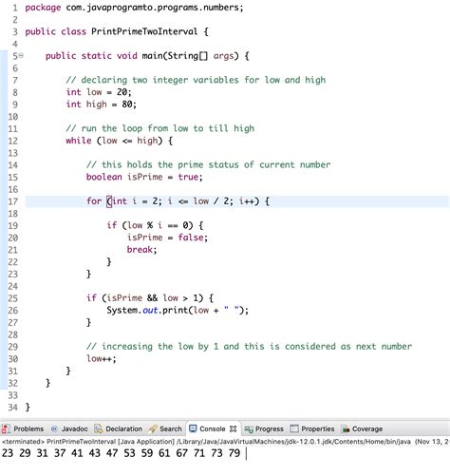Click the comment 'run the loop from low'
Viewport: 450px width, 476px height.
[x=160, y=128]
